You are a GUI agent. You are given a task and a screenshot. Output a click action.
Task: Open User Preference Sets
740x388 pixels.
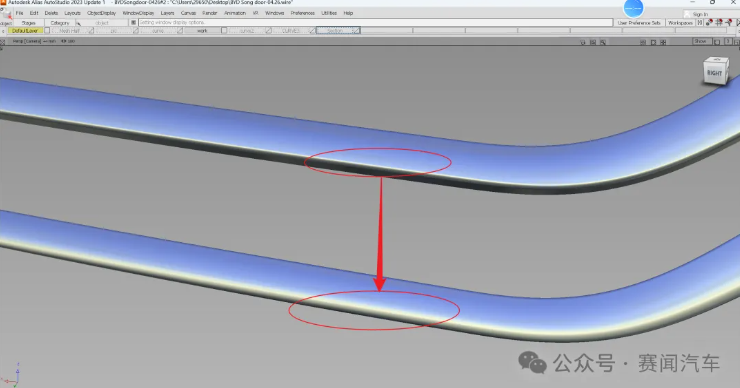tap(639, 23)
